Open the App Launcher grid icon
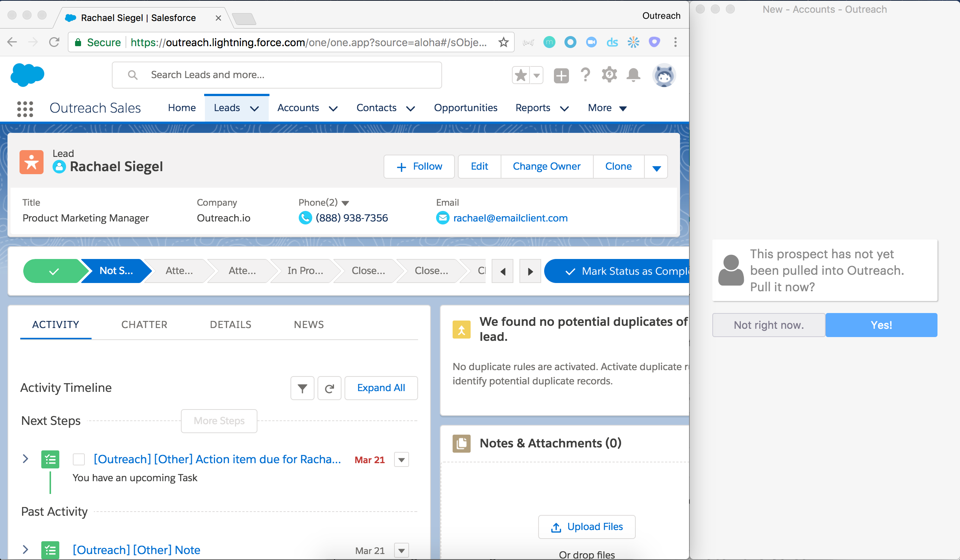The width and height of the screenshot is (960, 560). pos(25,108)
